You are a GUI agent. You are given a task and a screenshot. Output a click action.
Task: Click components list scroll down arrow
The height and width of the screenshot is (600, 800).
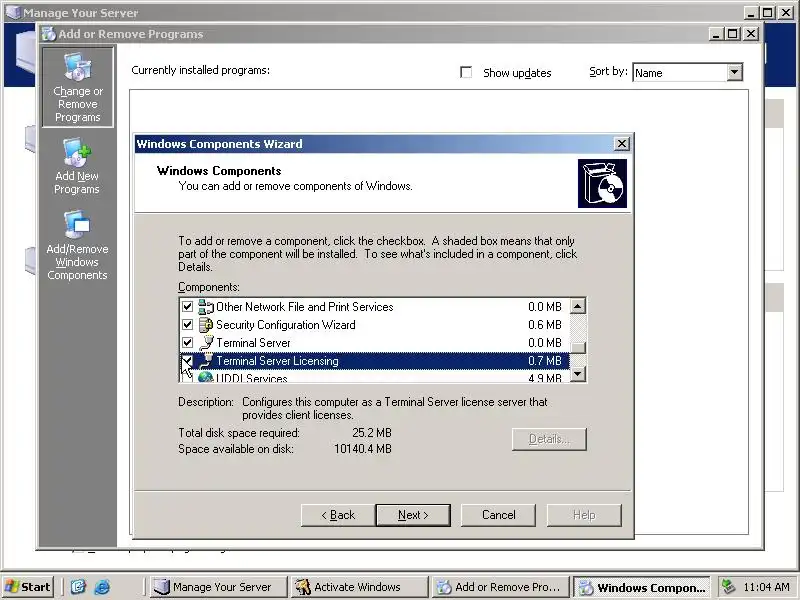(578, 374)
